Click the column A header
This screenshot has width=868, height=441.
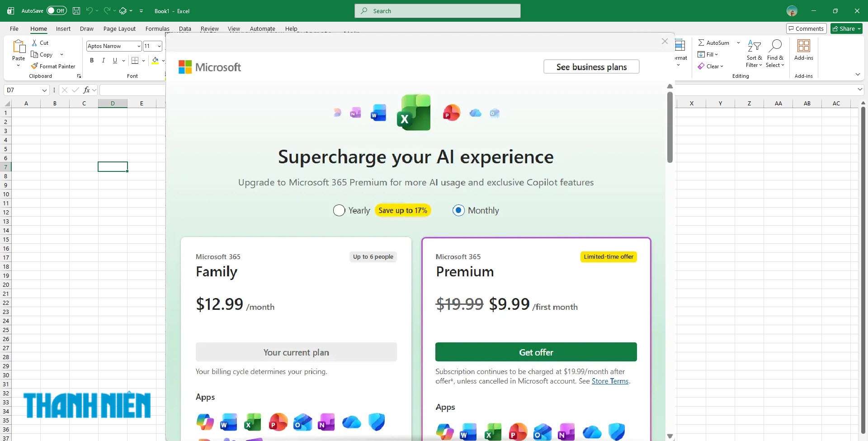tap(26, 104)
